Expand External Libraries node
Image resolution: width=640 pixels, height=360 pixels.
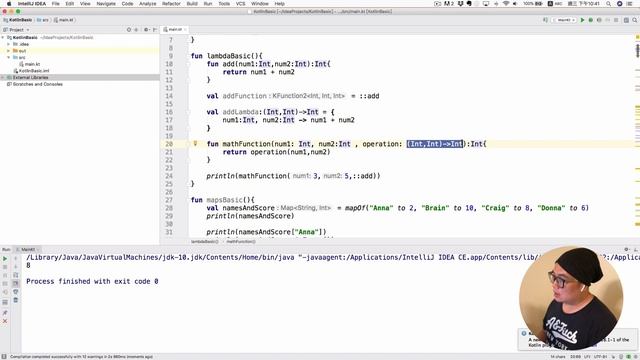(x=3, y=78)
